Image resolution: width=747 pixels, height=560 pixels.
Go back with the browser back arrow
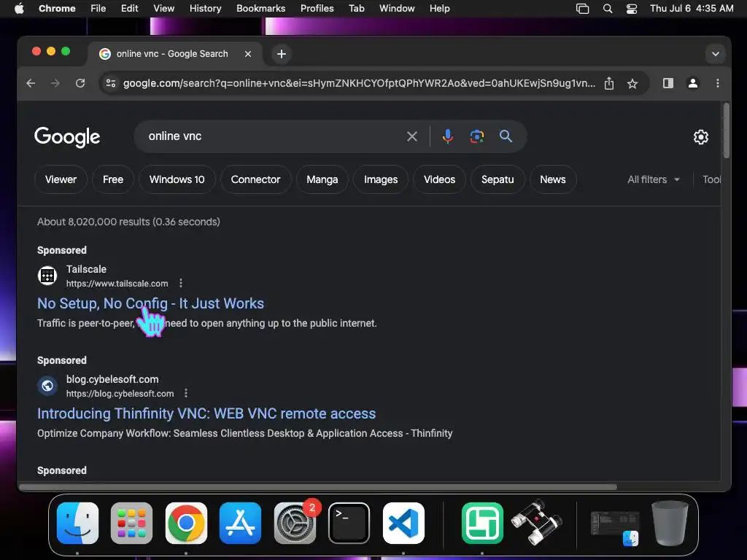point(31,83)
